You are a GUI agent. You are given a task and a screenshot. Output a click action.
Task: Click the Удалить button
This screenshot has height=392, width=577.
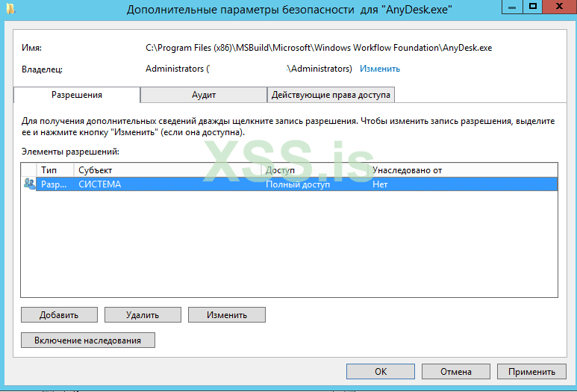143,315
